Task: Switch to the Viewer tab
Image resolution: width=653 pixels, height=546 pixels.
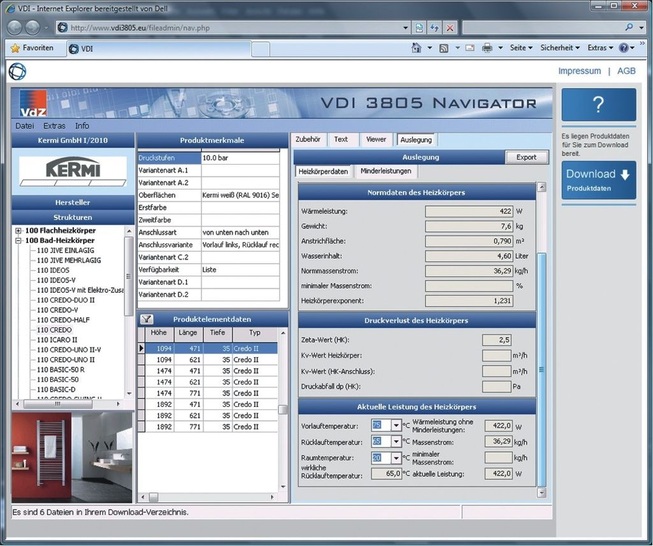Action: pyautogui.click(x=376, y=140)
